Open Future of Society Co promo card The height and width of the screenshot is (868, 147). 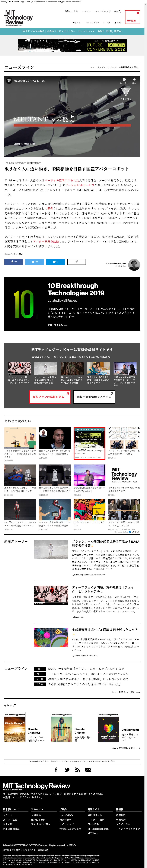click(x=90, y=443)
